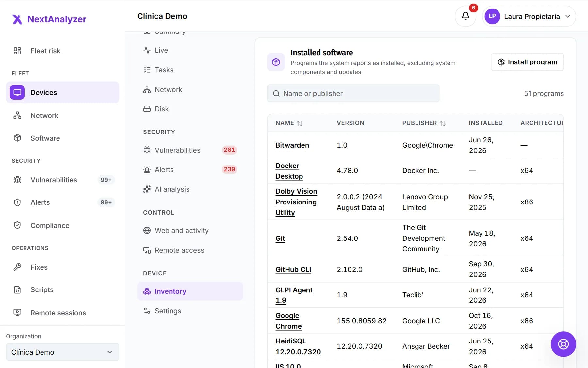This screenshot has height=368, width=588.
Task: Click the Fixes wrench icon
Action: coord(17,267)
